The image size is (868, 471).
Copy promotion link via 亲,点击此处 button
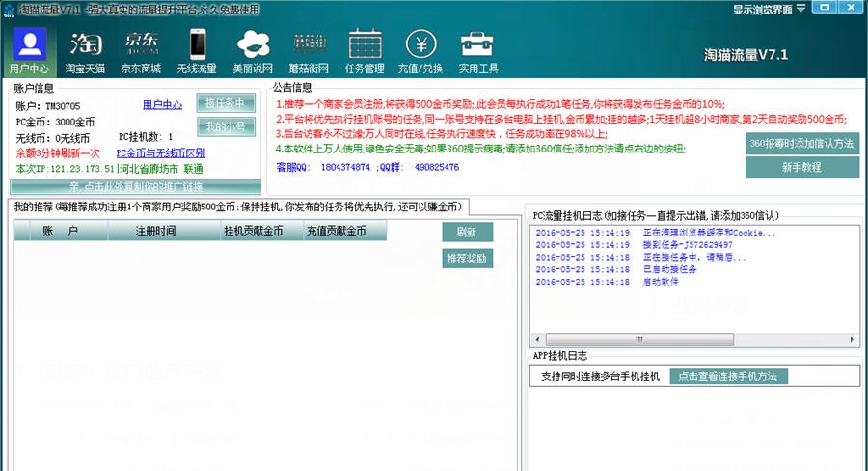[136, 186]
